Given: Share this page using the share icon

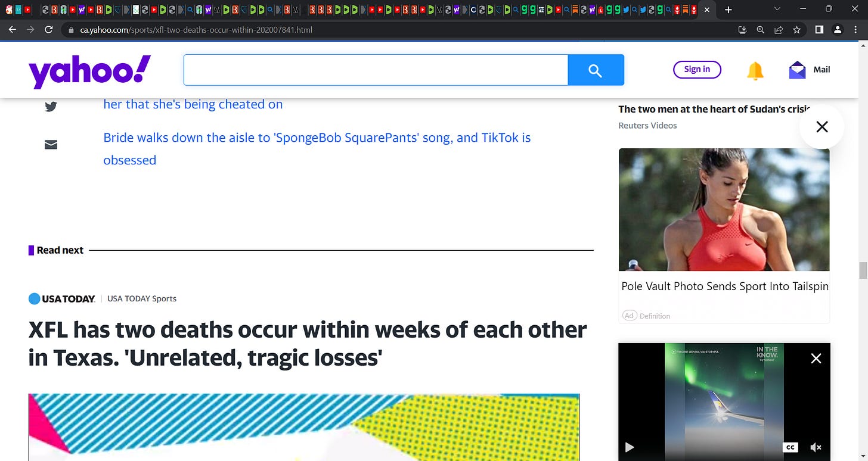Looking at the screenshot, I should click(779, 30).
